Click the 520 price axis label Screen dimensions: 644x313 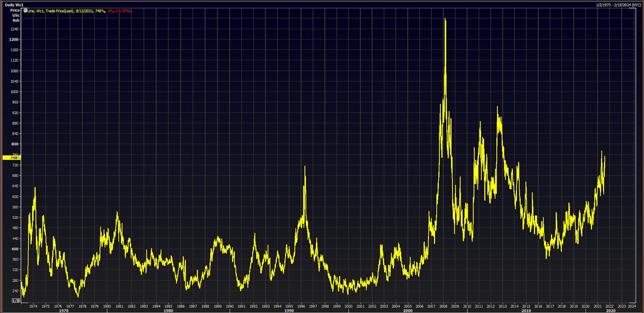point(15,218)
